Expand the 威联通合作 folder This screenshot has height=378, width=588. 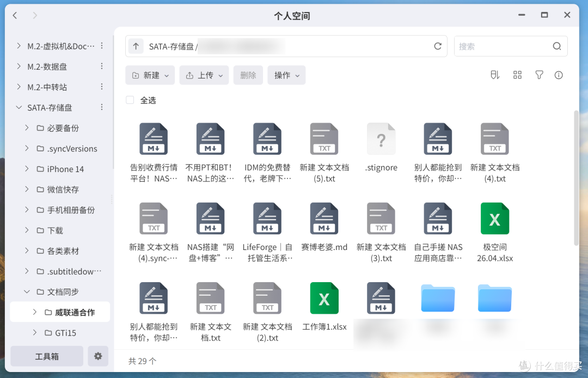coord(34,312)
